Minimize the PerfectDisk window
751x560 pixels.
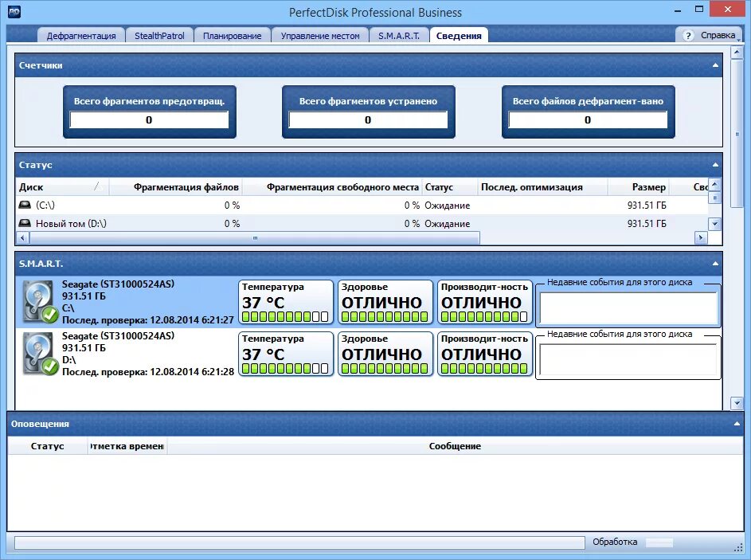click(678, 10)
